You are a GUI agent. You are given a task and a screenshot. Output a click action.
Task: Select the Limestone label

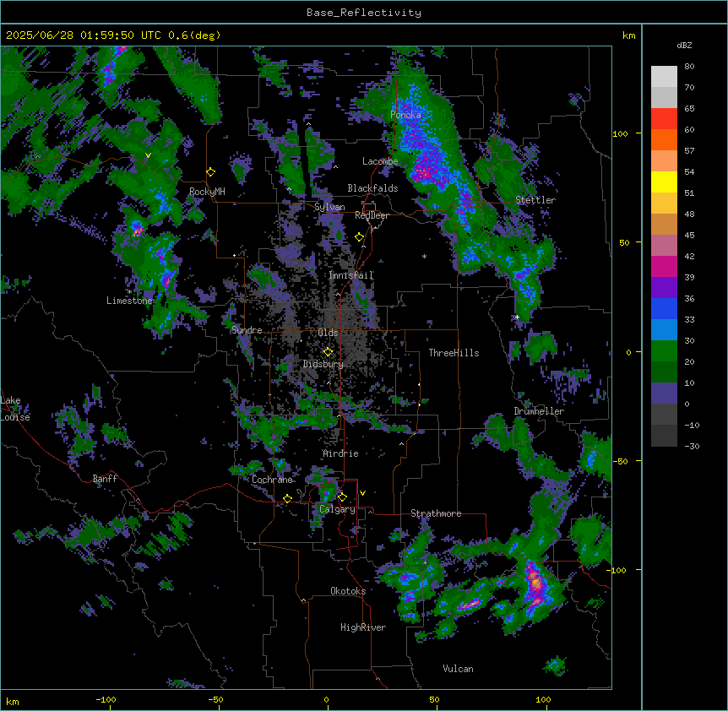tap(129, 301)
